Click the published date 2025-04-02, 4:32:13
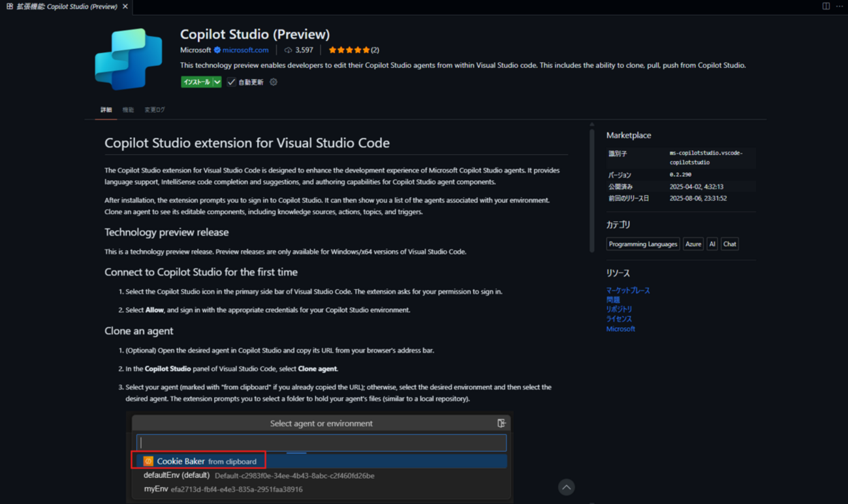The image size is (848, 504). 697,187
